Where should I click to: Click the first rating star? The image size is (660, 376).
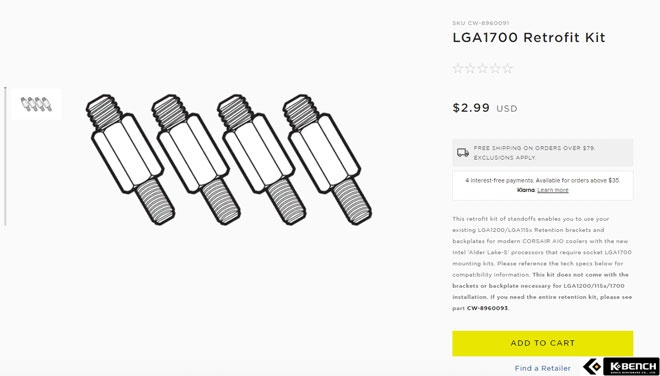click(458, 69)
